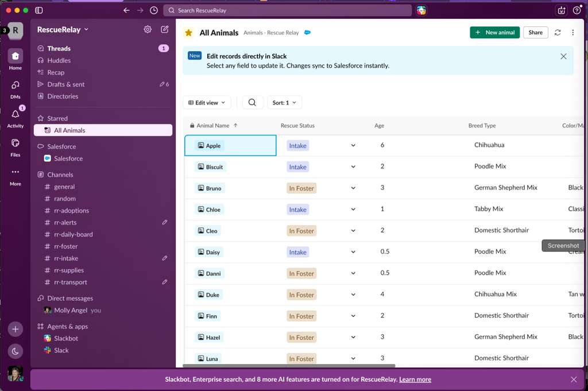The image size is (588, 391).
Task: Open workspace settings gear icon
Action: (x=148, y=29)
